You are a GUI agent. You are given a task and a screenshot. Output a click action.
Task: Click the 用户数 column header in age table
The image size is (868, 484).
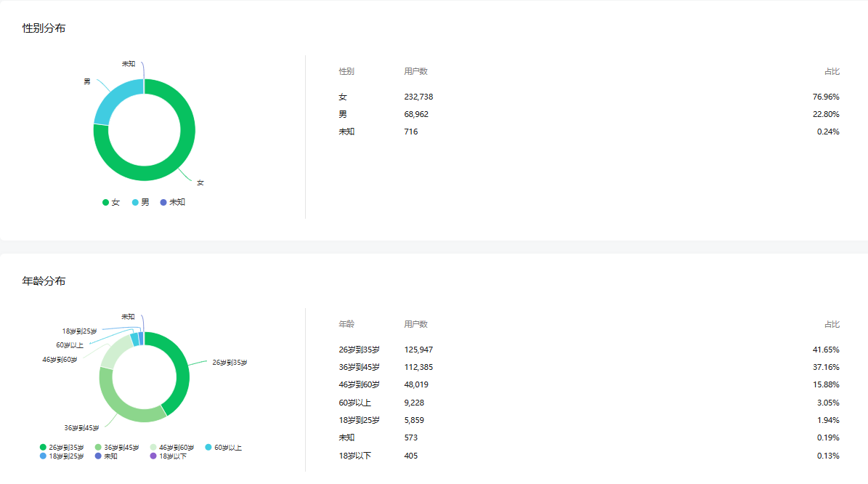coord(415,324)
